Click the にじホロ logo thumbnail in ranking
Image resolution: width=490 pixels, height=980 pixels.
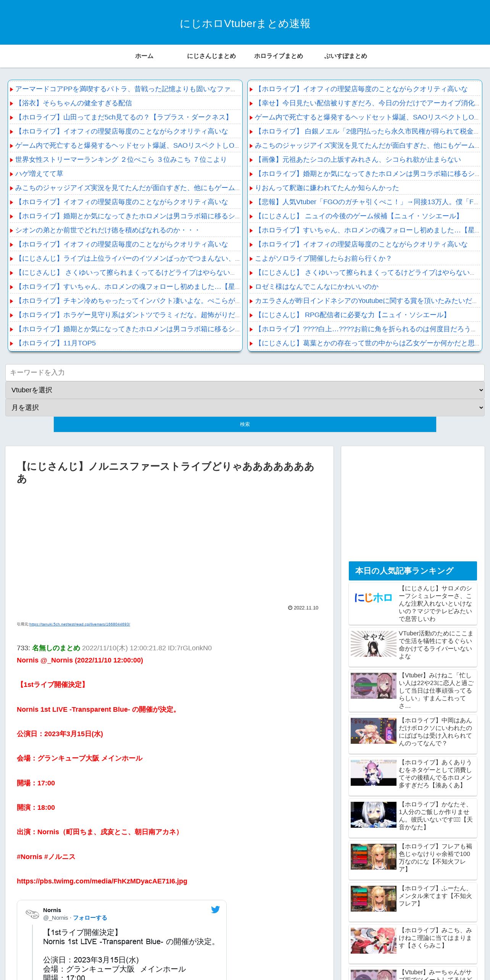click(374, 598)
